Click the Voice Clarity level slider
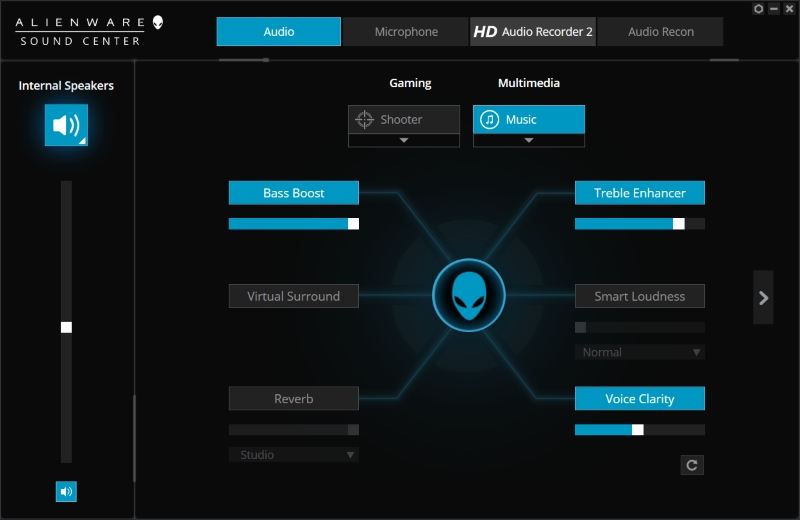Image resolution: width=800 pixels, height=520 pixels. click(x=639, y=430)
